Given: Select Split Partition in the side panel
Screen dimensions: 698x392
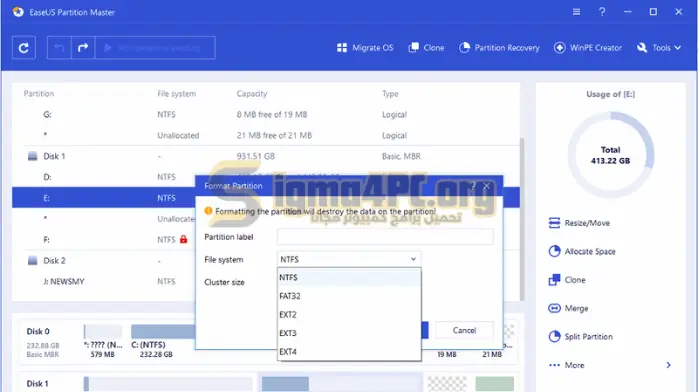Looking at the screenshot, I should coord(580,337).
